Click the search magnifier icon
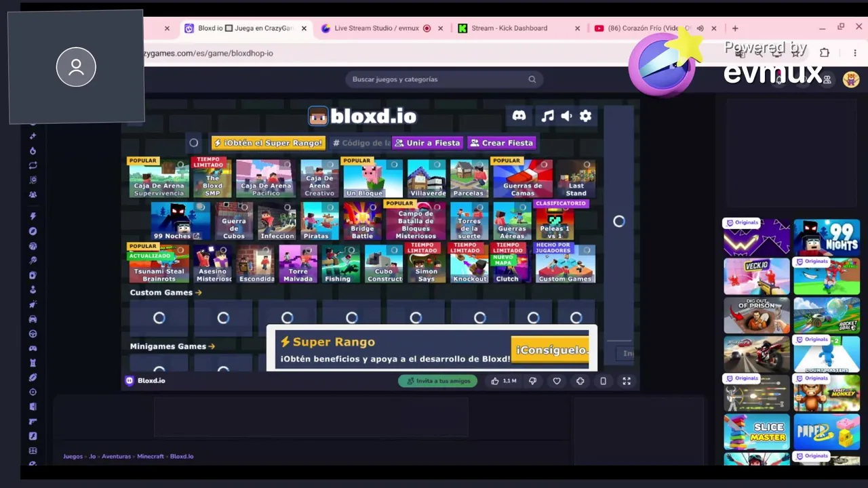Image resolution: width=868 pixels, height=488 pixels. (532, 79)
